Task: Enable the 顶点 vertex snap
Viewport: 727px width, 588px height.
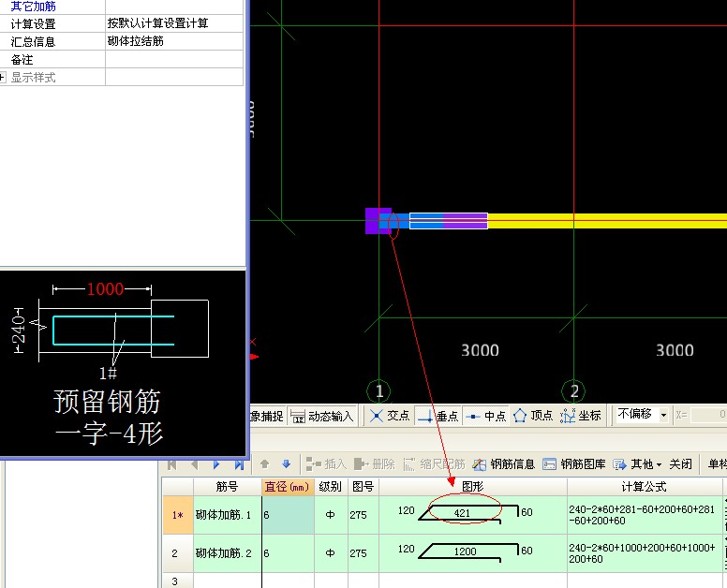Action: pos(533,416)
